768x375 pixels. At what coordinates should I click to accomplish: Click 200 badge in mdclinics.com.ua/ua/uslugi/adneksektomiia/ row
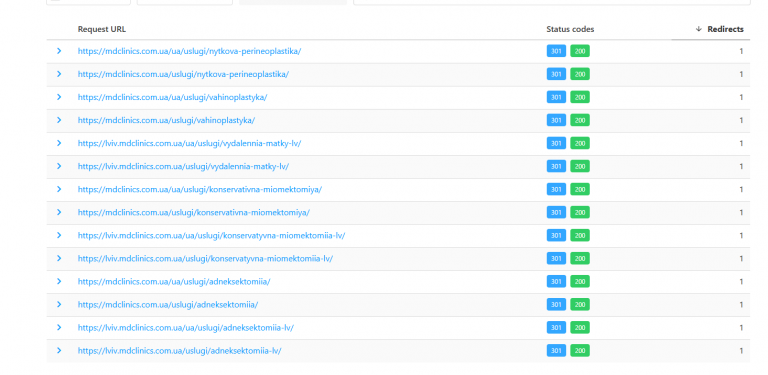[580, 281]
